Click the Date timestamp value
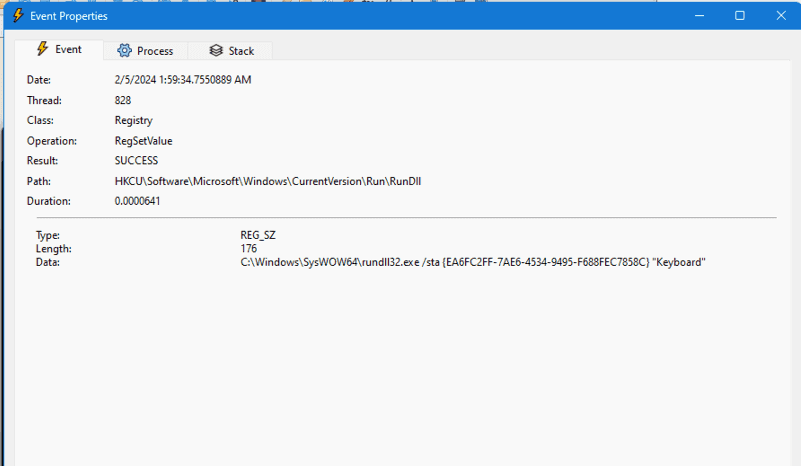The image size is (801, 466). point(183,80)
